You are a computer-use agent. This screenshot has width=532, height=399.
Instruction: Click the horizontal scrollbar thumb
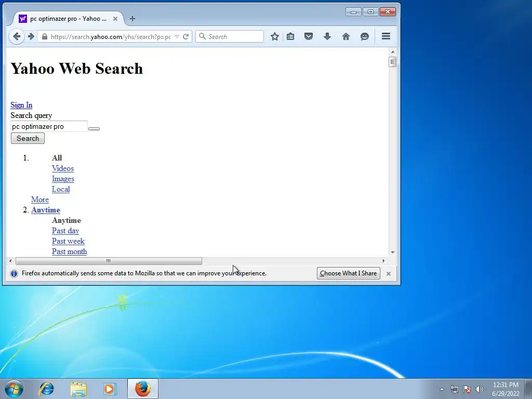click(x=109, y=261)
